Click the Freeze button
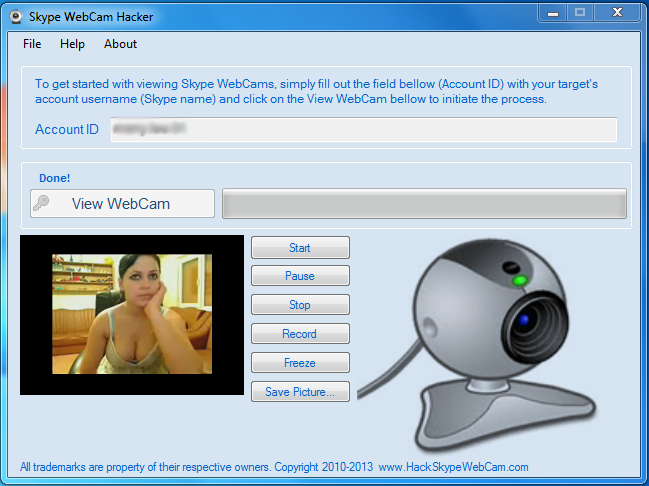The width and height of the screenshot is (649, 486). (x=300, y=363)
